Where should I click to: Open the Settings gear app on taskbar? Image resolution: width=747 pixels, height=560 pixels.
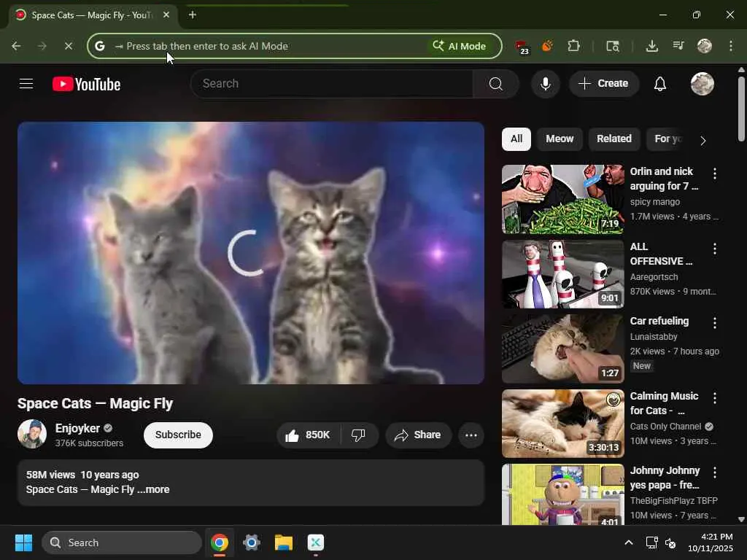point(251,542)
